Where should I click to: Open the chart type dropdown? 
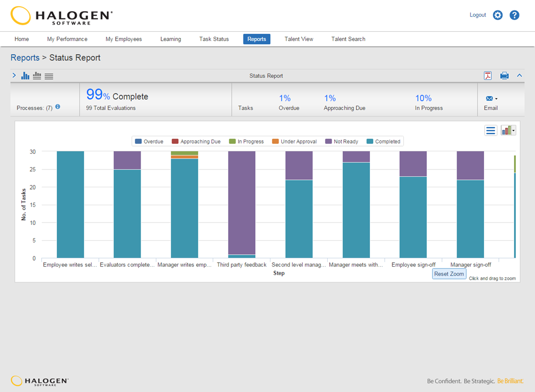click(x=508, y=130)
